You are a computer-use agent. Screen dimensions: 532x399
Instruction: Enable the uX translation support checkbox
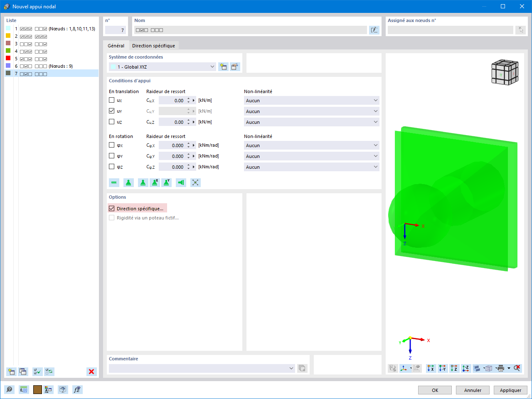click(x=111, y=100)
